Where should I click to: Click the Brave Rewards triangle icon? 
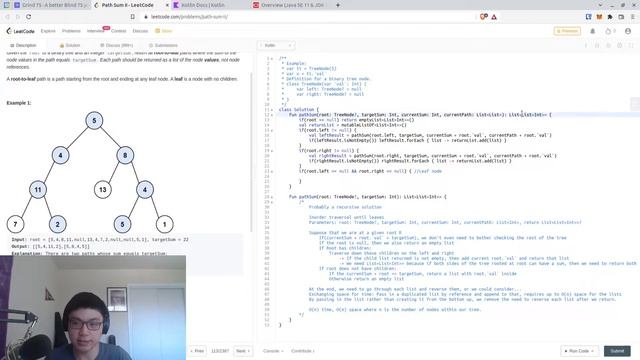pyautogui.click(x=494, y=17)
